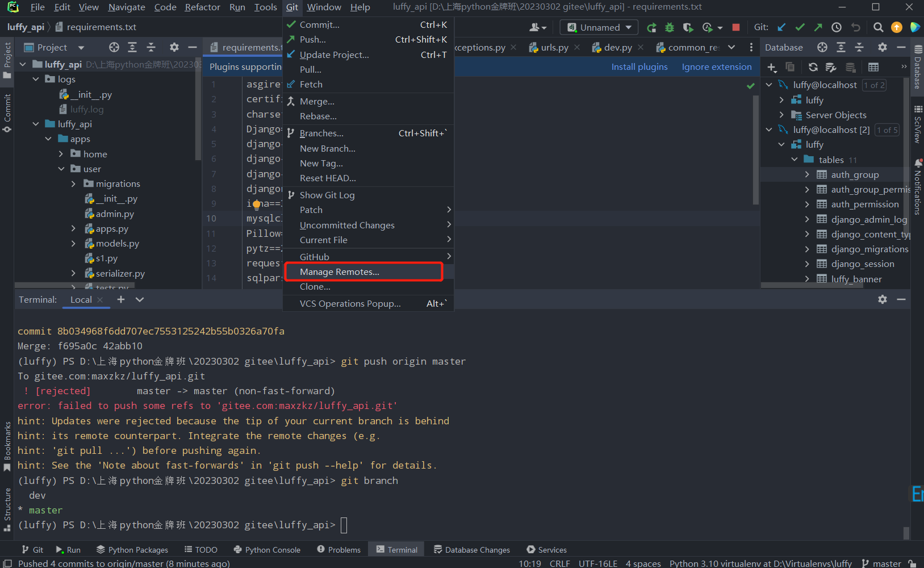This screenshot has width=924, height=568.
Task: Open the Refactor menu
Action: [x=202, y=7]
